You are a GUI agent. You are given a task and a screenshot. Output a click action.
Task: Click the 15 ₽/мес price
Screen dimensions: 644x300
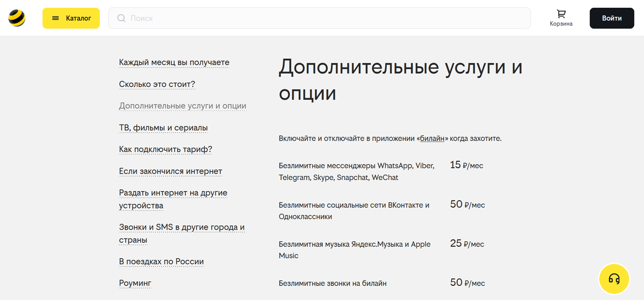(466, 165)
